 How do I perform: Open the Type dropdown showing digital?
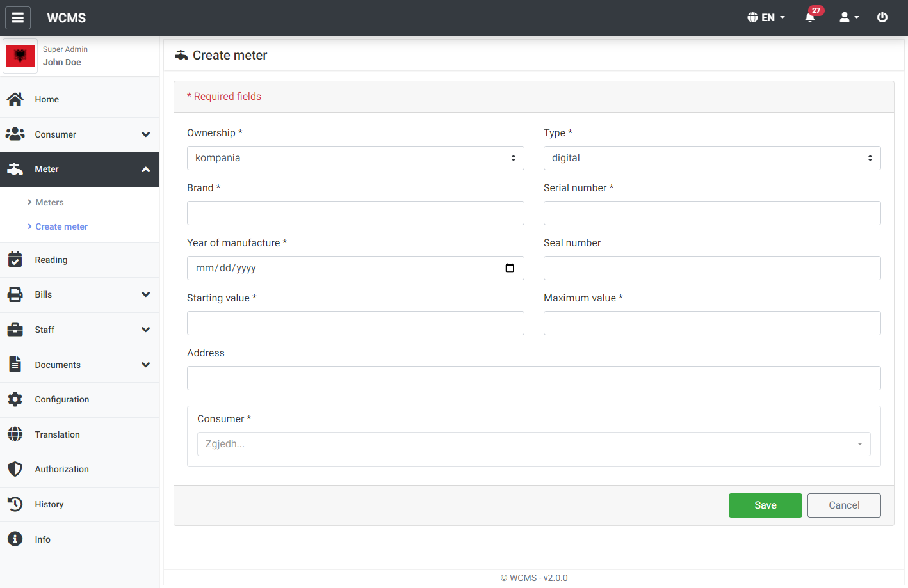coord(712,158)
